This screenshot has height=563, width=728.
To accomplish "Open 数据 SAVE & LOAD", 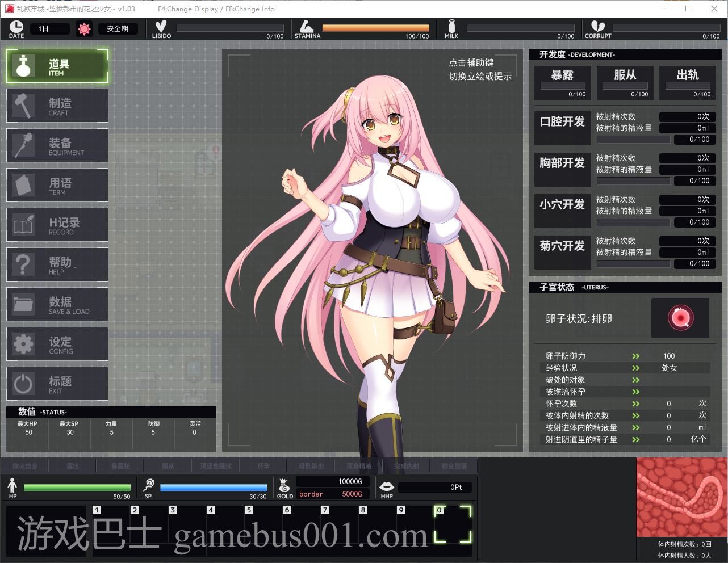I will coord(57,304).
